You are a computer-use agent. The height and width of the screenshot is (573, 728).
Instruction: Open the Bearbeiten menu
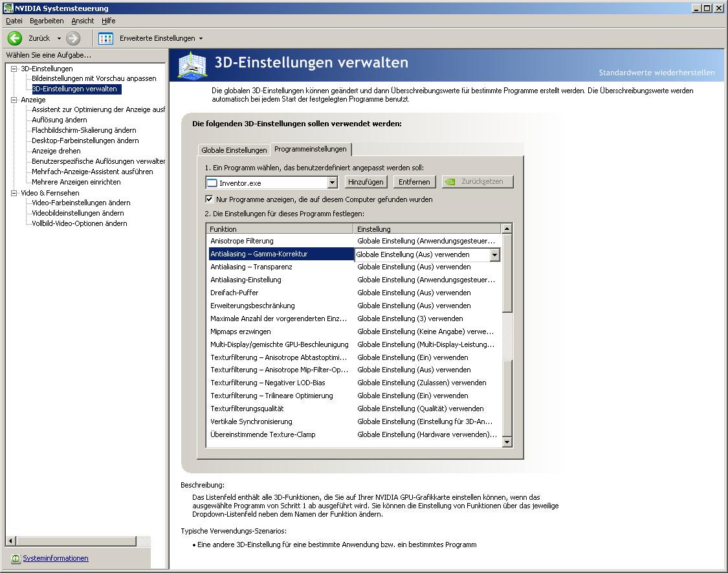click(47, 21)
